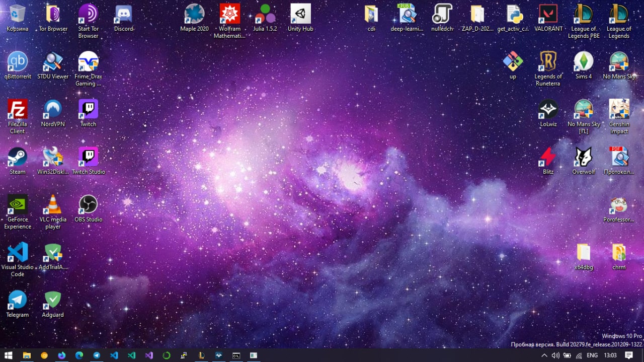Open the volume control in tray

(555, 355)
